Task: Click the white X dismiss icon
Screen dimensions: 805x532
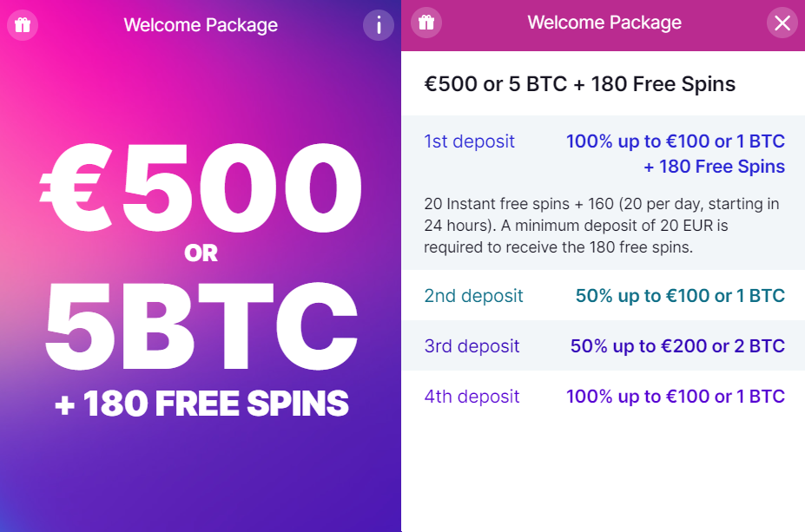Action: [x=781, y=23]
